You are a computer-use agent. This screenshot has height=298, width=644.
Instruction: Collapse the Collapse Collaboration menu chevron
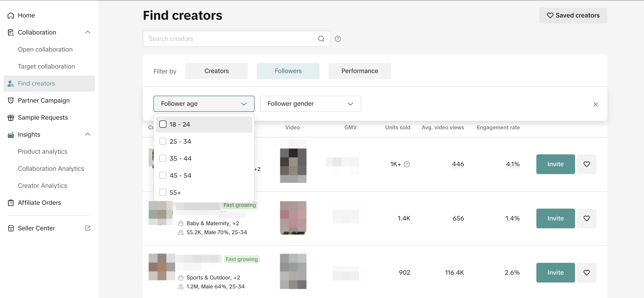(x=87, y=32)
